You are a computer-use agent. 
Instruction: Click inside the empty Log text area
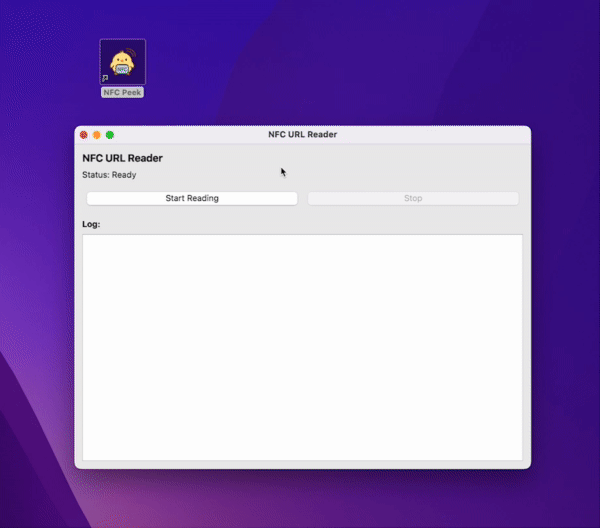(302, 347)
